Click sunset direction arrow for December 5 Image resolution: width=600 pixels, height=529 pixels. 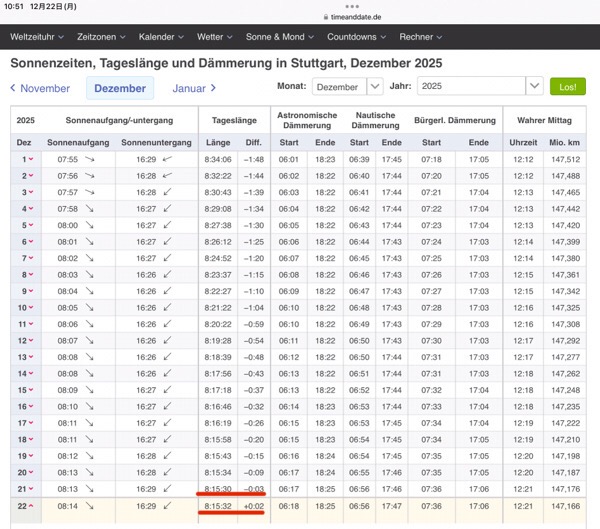tap(167, 226)
